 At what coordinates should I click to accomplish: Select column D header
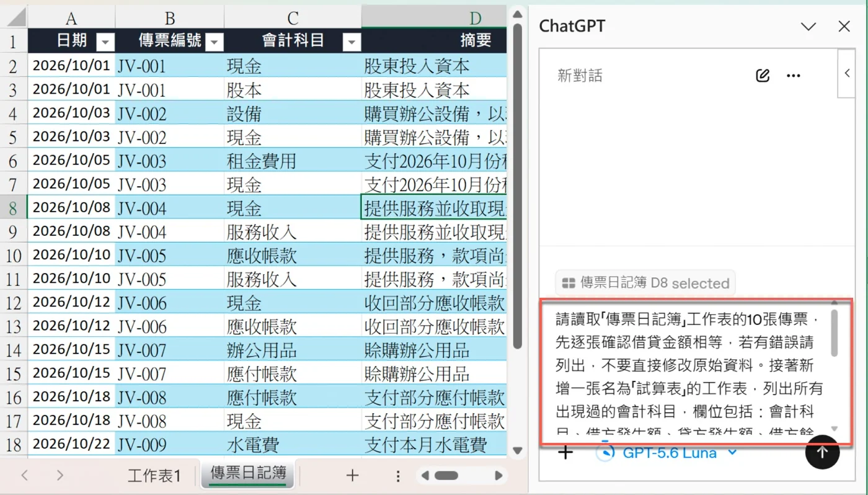pyautogui.click(x=434, y=17)
